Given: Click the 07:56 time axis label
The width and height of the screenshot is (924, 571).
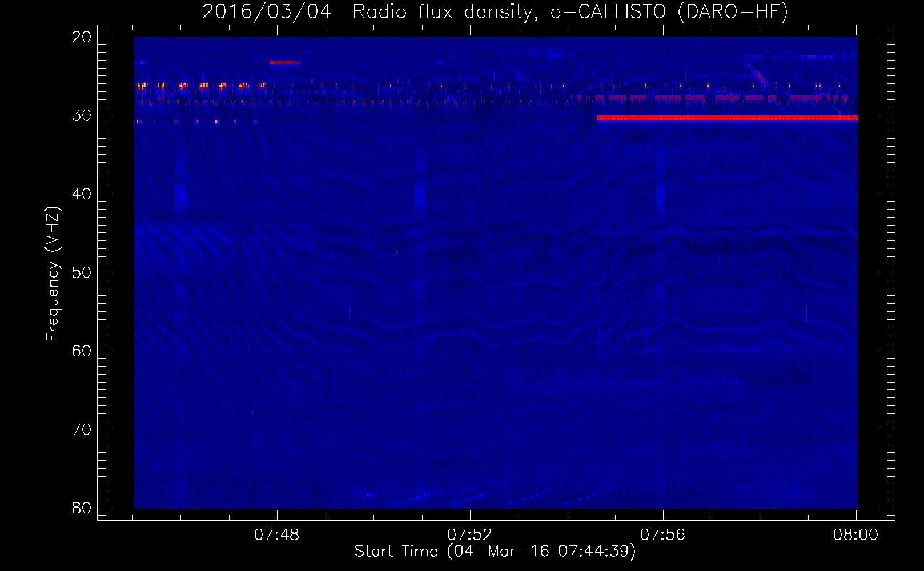Looking at the screenshot, I should coord(662,535).
